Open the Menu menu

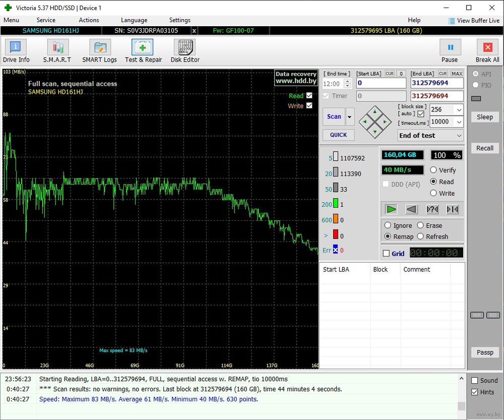pos(11,20)
